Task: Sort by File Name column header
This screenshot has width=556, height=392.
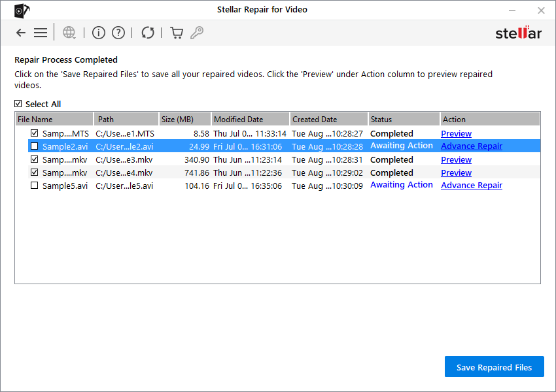Action: pos(54,120)
